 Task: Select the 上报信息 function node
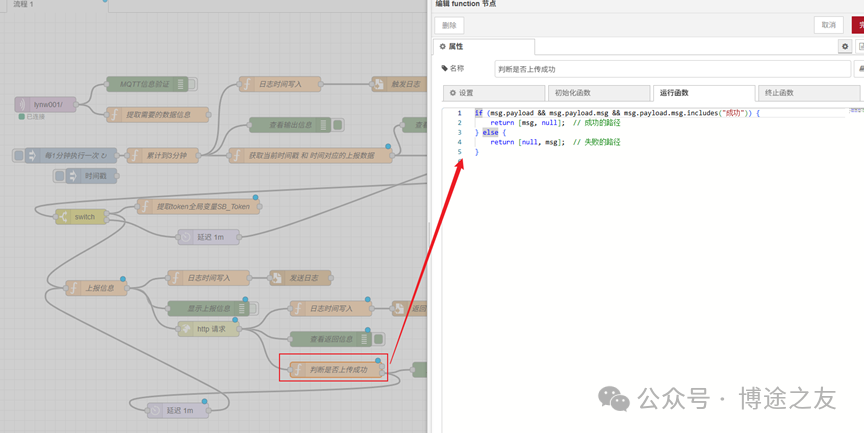tap(96, 288)
